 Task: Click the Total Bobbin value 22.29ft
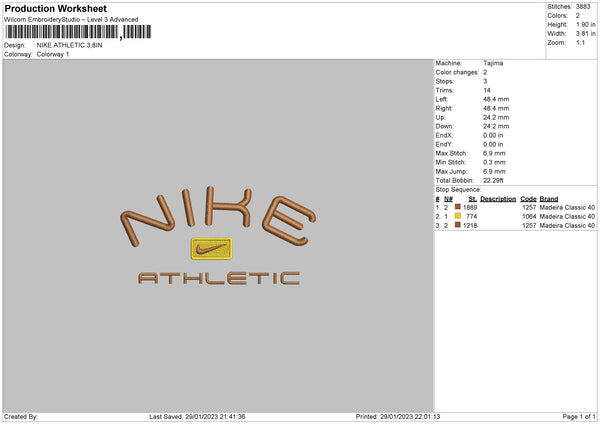tap(493, 180)
